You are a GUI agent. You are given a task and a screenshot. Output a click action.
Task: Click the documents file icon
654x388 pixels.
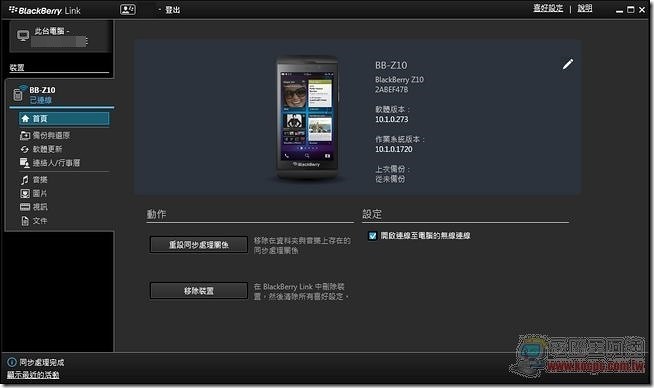(x=25, y=221)
